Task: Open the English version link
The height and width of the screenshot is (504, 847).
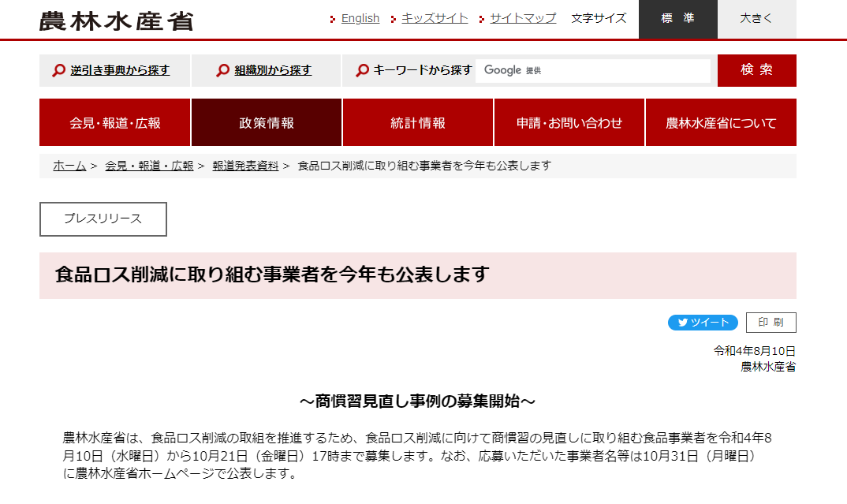Action: point(360,18)
